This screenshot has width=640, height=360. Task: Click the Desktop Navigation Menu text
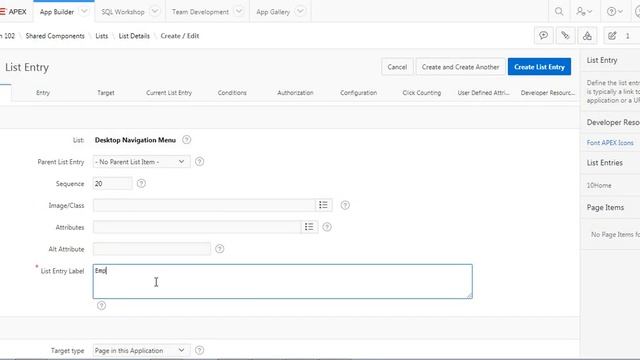click(x=135, y=140)
